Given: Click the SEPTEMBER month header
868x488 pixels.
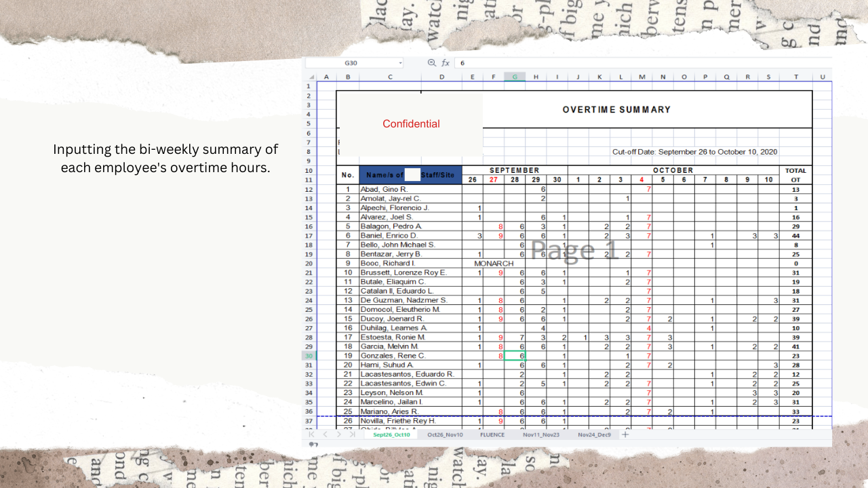Looking at the screenshot, I should [515, 170].
